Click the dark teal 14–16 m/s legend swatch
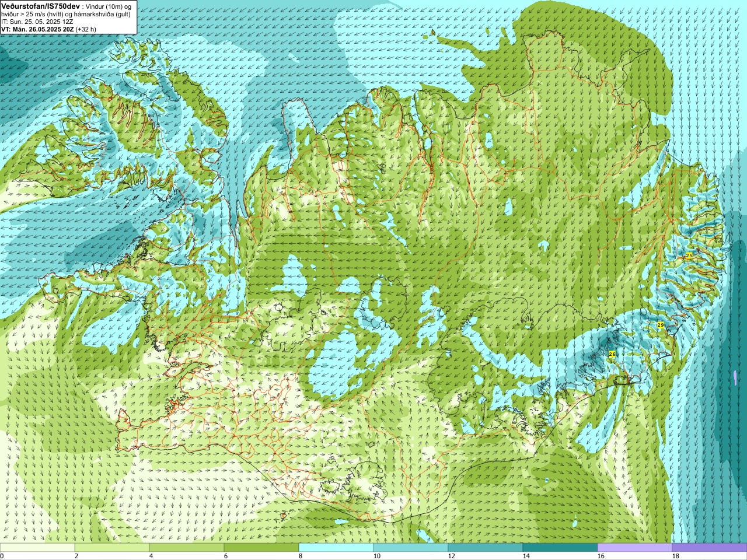Image resolution: width=747 pixels, height=560 pixels. [560, 548]
